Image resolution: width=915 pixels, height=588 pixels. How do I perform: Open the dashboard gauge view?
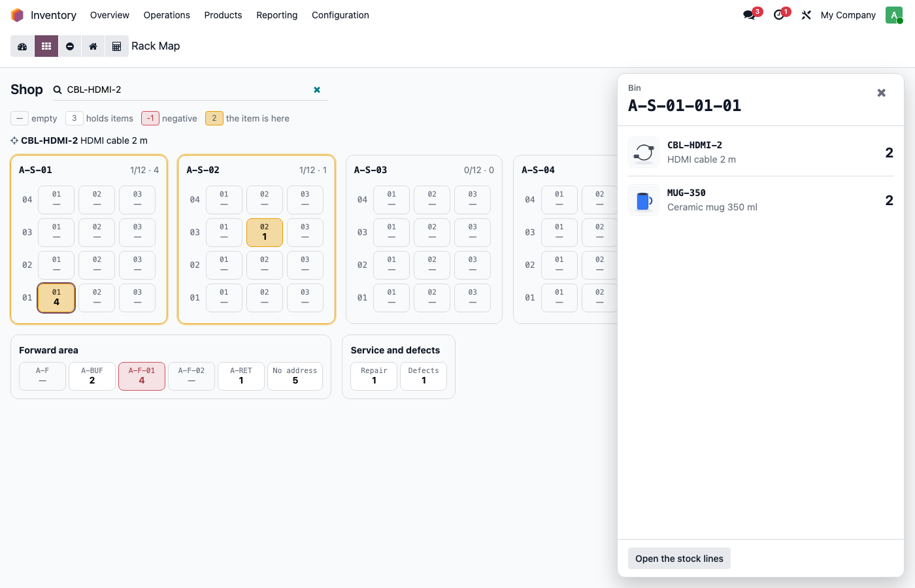[x=22, y=46]
